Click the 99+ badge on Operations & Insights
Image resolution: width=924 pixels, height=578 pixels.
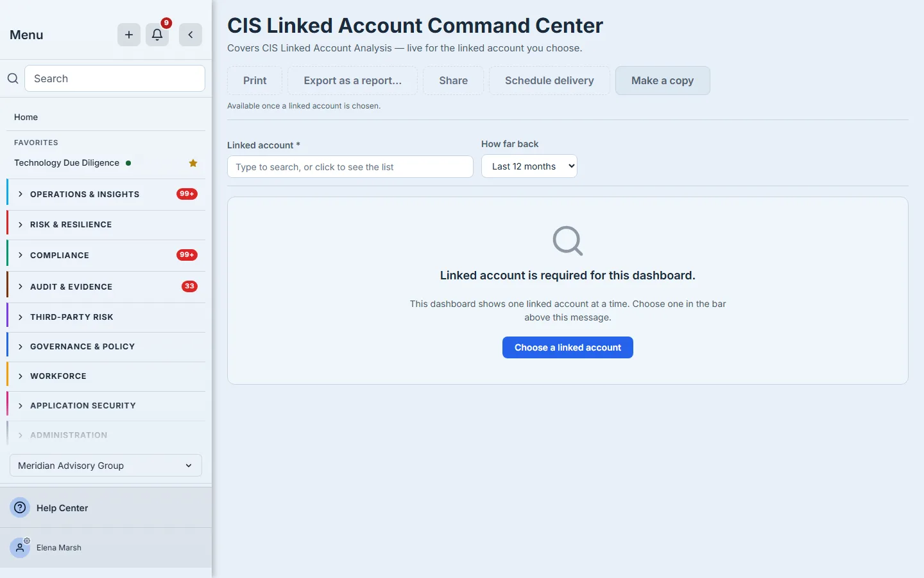tap(187, 194)
